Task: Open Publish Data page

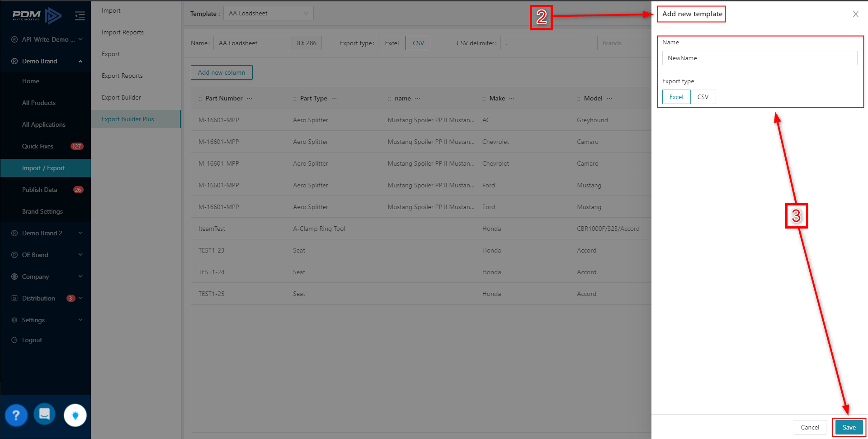Action: point(39,190)
